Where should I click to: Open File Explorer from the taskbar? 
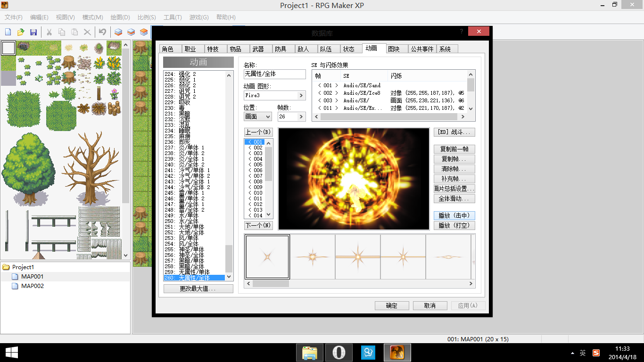[x=310, y=353]
